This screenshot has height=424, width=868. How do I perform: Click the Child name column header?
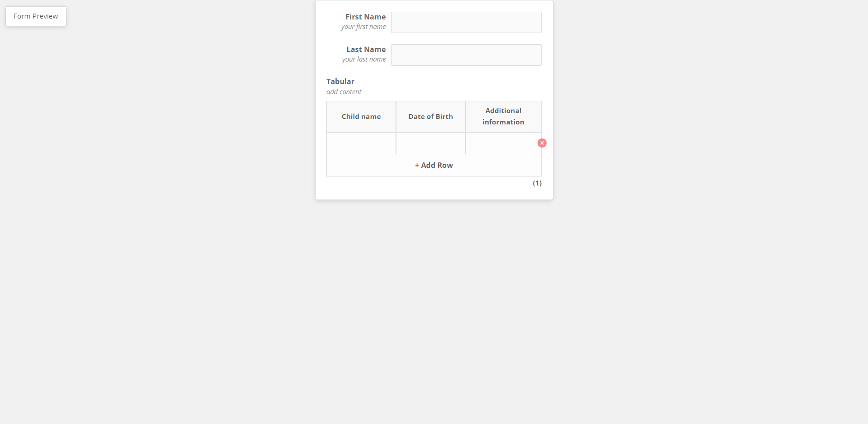pos(361,117)
